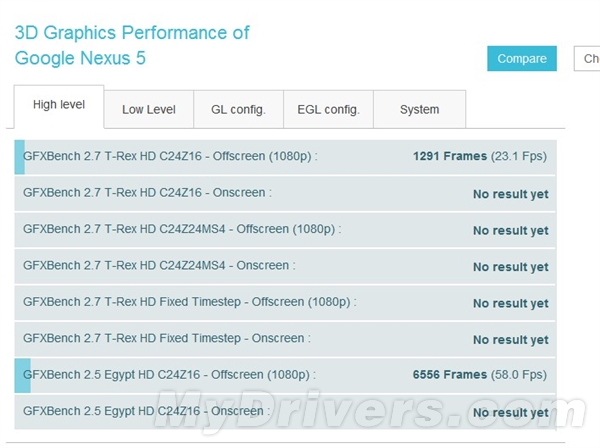Image resolution: width=600 pixels, height=448 pixels.
Task: Select the High level tab
Action: click(x=59, y=106)
